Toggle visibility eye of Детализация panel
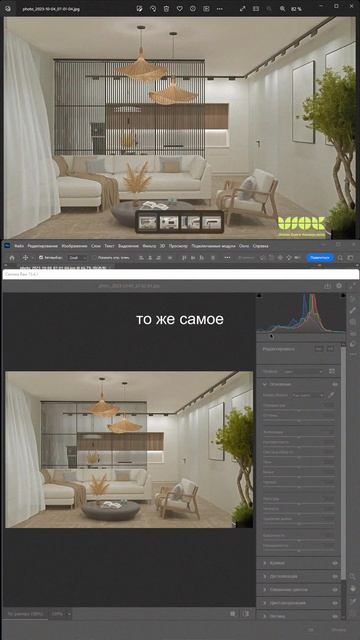The image size is (360, 640). tap(335, 577)
